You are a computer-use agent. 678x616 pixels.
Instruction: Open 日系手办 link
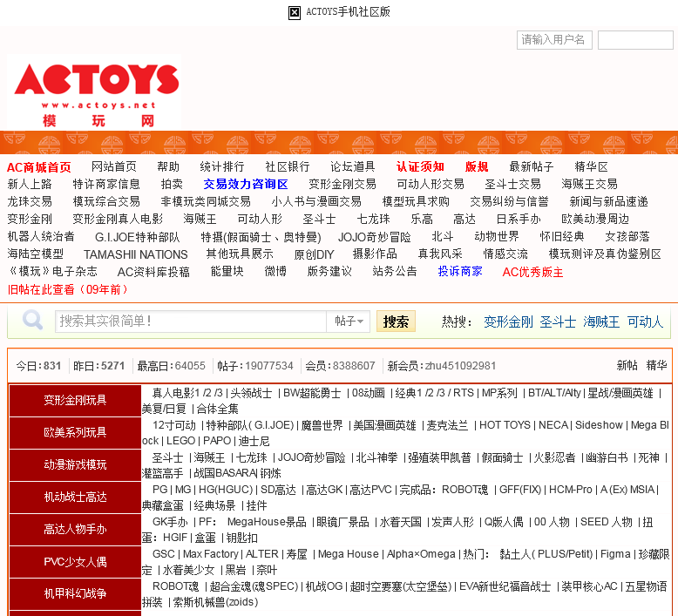point(519,220)
